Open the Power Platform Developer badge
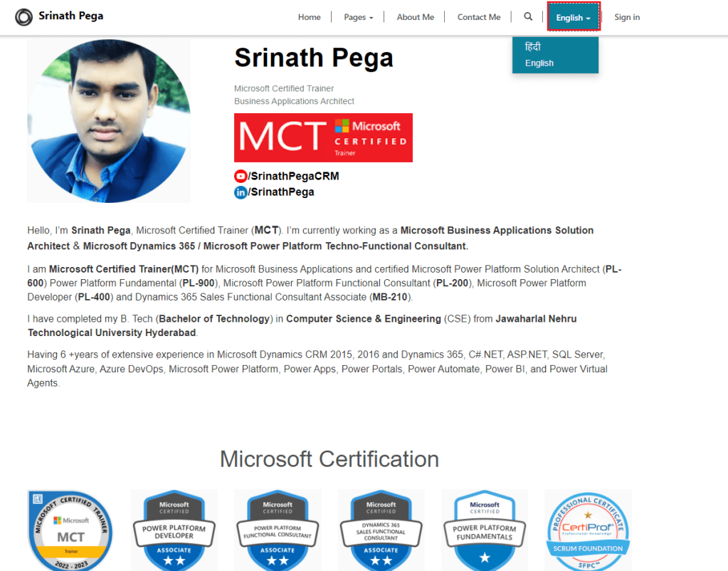This screenshot has width=728, height=571. [x=174, y=530]
